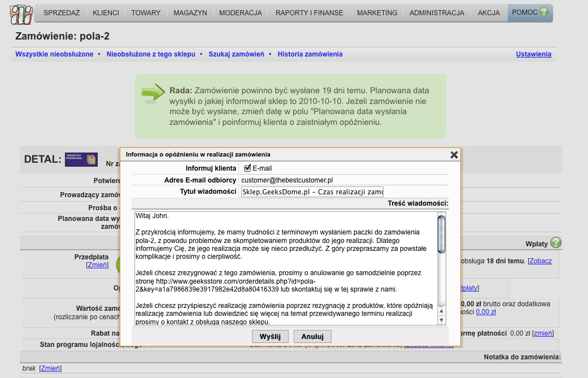Click Wyślij button to send message
The height and width of the screenshot is (378, 588).
pos(270,336)
